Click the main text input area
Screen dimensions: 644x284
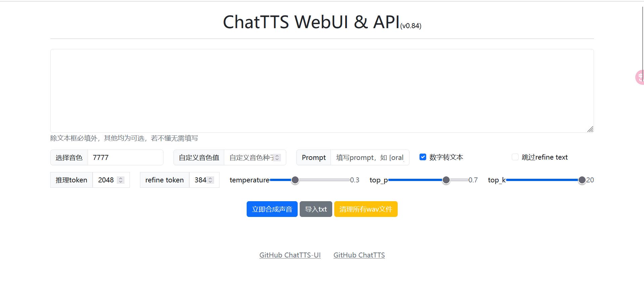point(322,91)
